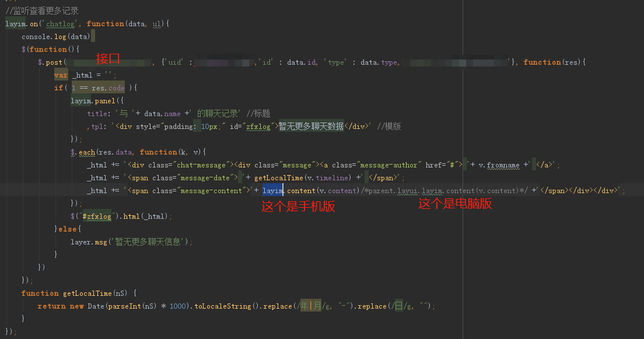Click the string 的聊天记录
This screenshot has width=644, height=339.
[x=217, y=113]
